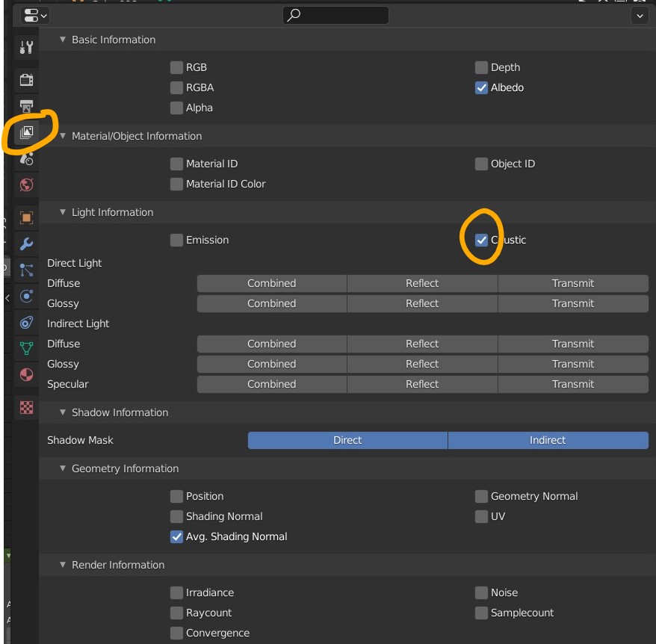This screenshot has width=656, height=644.
Task: Disable the Albedo checkbox
Action: point(482,88)
